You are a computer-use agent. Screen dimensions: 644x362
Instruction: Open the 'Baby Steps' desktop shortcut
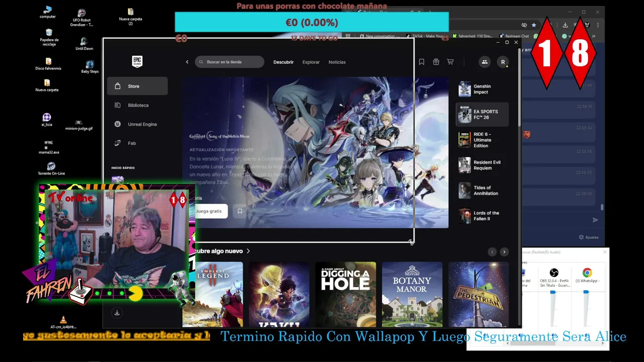[90, 67]
